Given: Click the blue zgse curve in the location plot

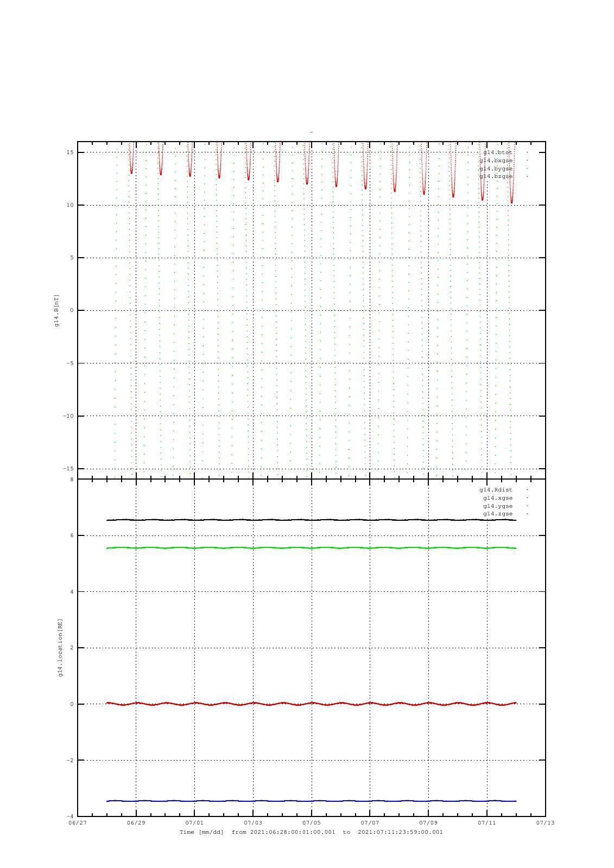Looking at the screenshot, I should coord(312,801).
